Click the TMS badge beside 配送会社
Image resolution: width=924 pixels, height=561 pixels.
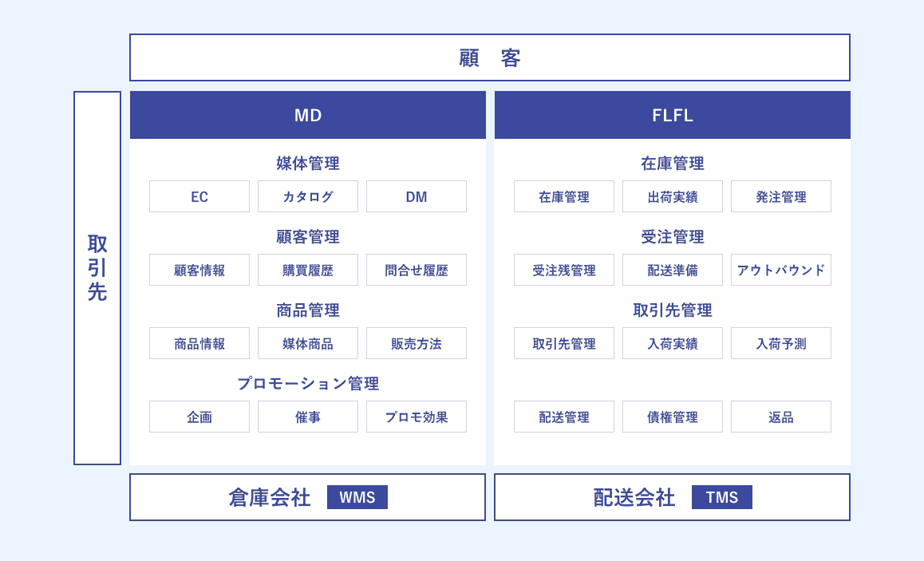click(x=721, y=497)
